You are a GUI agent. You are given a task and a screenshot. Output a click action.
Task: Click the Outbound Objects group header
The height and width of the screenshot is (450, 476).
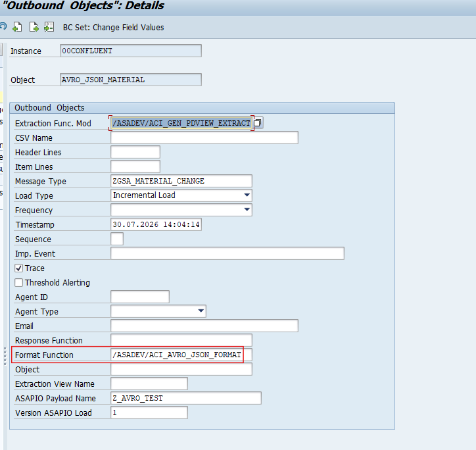[x=202, y=108]
